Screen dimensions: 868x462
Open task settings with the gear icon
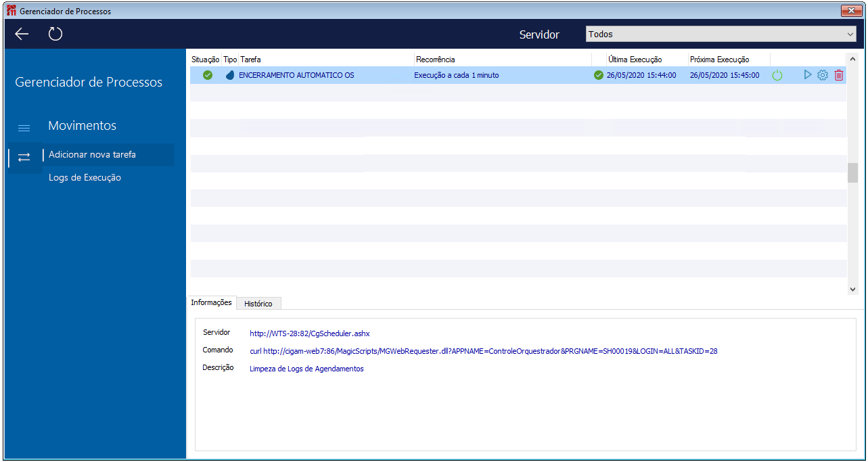[x=823, y=75]
